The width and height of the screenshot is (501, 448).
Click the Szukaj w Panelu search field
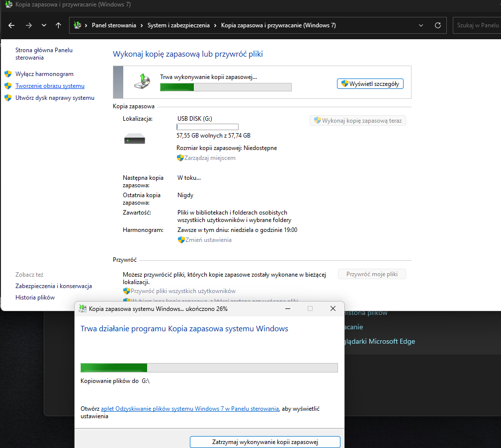476,25
